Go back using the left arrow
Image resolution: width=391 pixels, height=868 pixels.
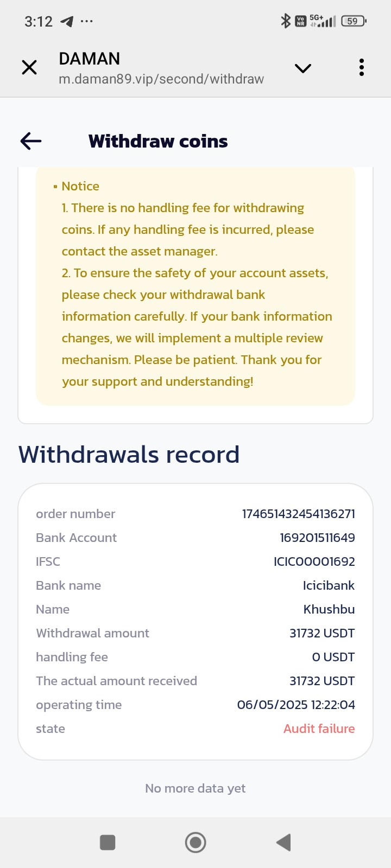coord(31,141)
